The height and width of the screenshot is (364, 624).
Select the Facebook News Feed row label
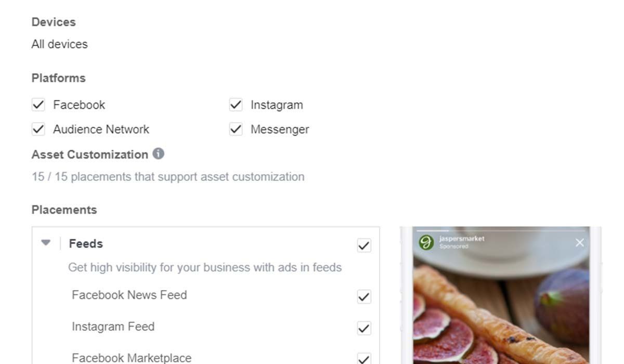point(129,295)
